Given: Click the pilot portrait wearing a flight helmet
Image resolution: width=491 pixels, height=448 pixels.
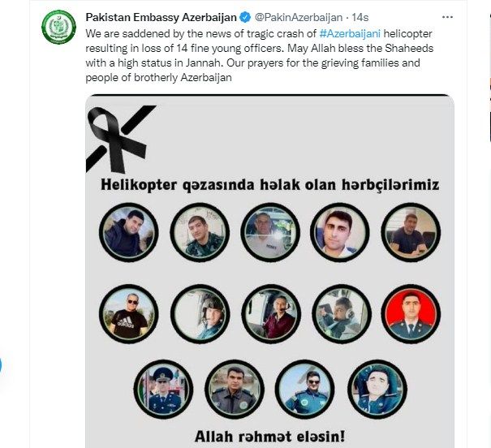Looking at the screenshot, I should click(200, 314).
